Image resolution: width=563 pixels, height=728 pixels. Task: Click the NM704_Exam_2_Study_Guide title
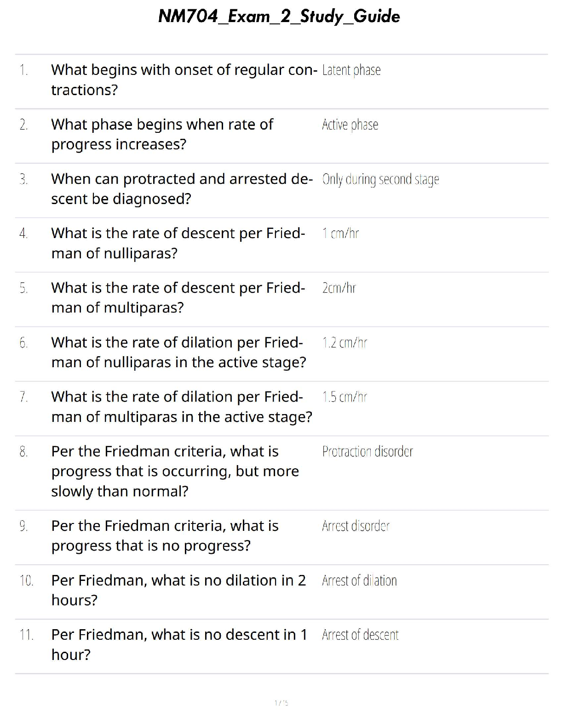(x=279, y=17)
